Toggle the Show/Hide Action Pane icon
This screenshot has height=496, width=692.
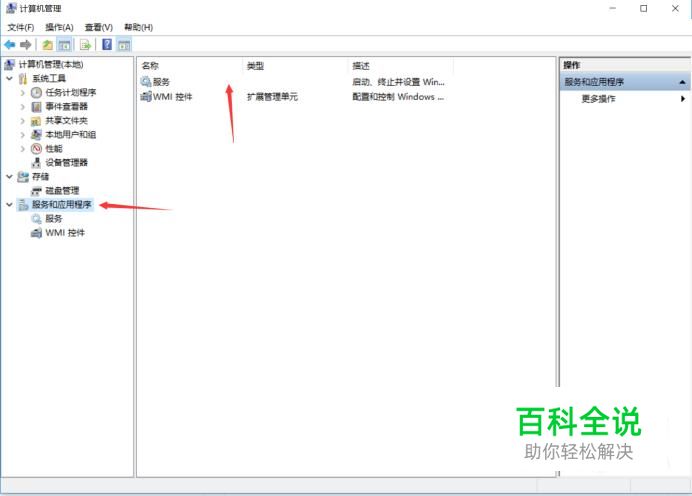point(124,45)
